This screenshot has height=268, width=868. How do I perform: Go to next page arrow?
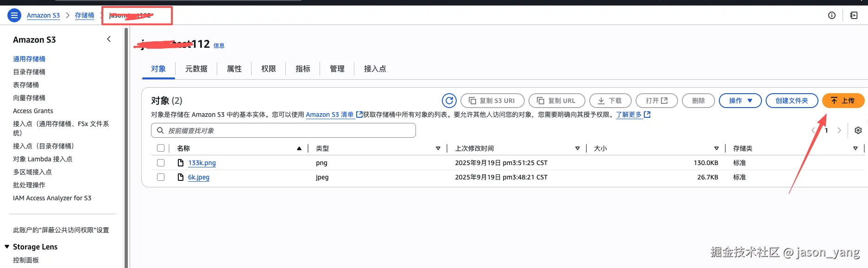click(839, 130)
